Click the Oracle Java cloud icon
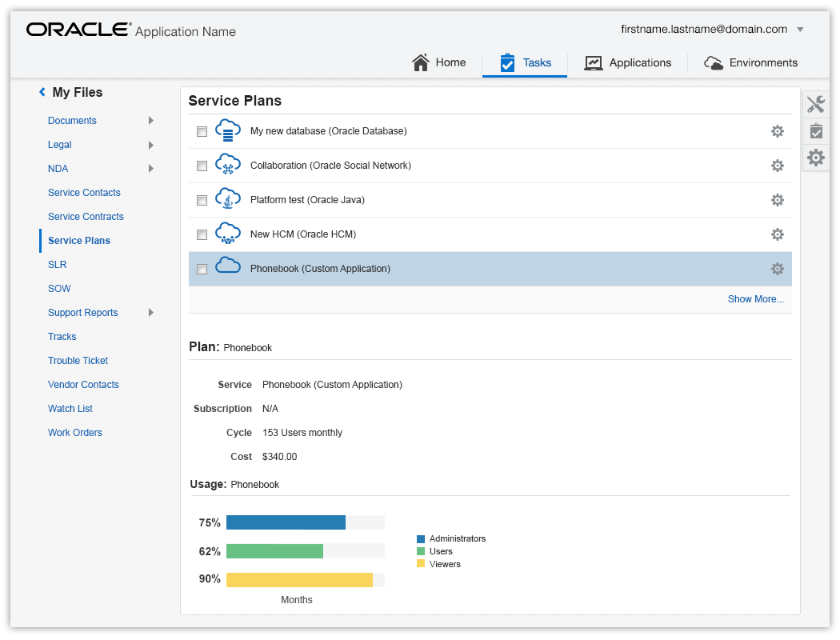This screenshot has height=640, width=840. click(x=228, y=198)
